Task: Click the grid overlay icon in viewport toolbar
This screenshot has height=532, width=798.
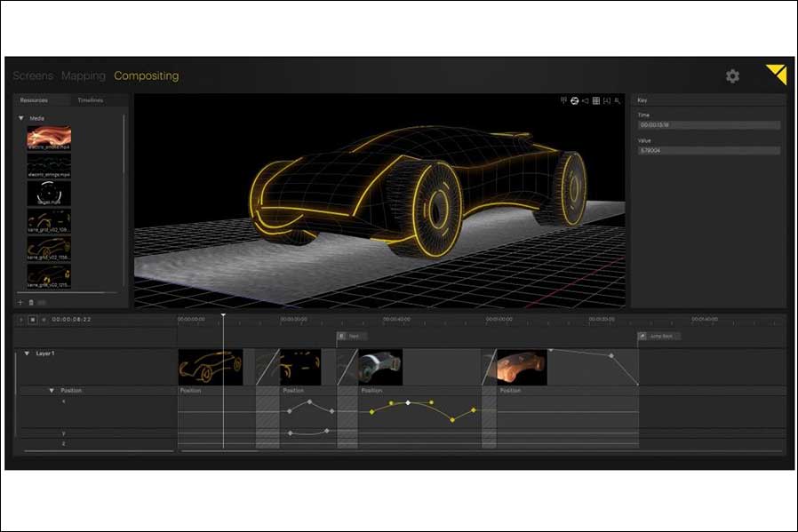Action: coord(596,101)
